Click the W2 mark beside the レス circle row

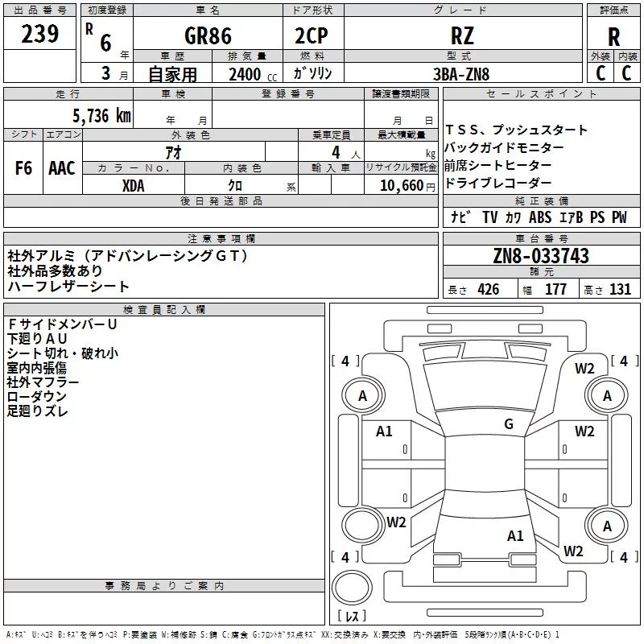[x=573, y=551]
